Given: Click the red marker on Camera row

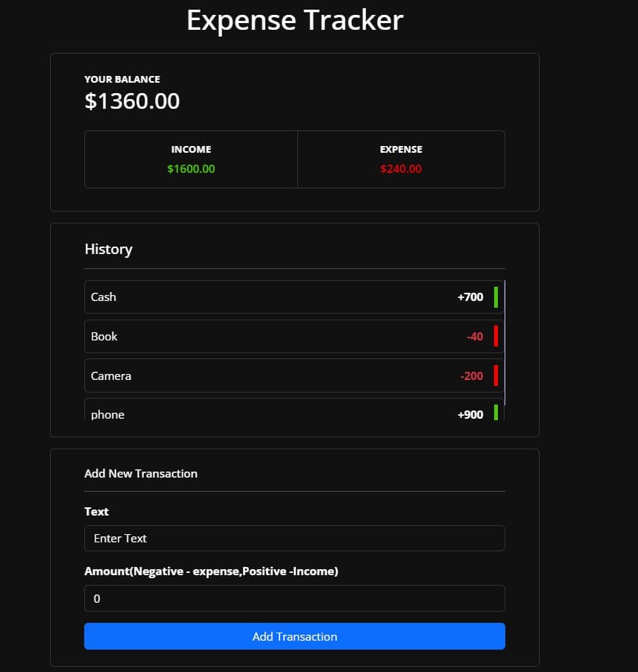Looking at the screenshot, I should [496, 375].
